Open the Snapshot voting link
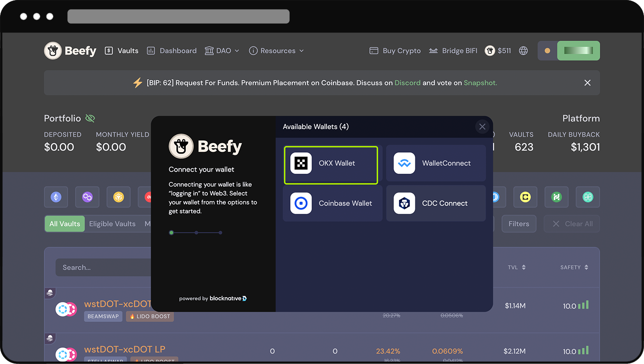The height and width of the screenshot is (364, 644). pyautogui.click(x=480, y=83)
